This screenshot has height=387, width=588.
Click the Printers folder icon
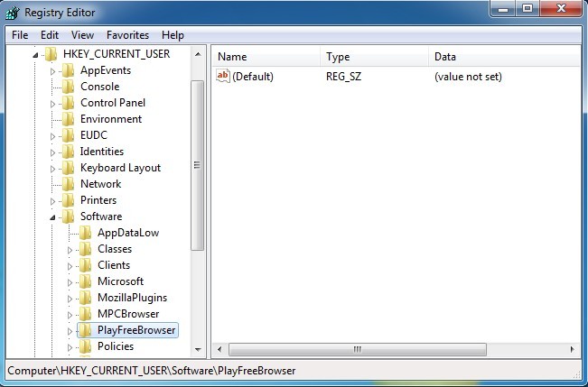tap(69, 200)
